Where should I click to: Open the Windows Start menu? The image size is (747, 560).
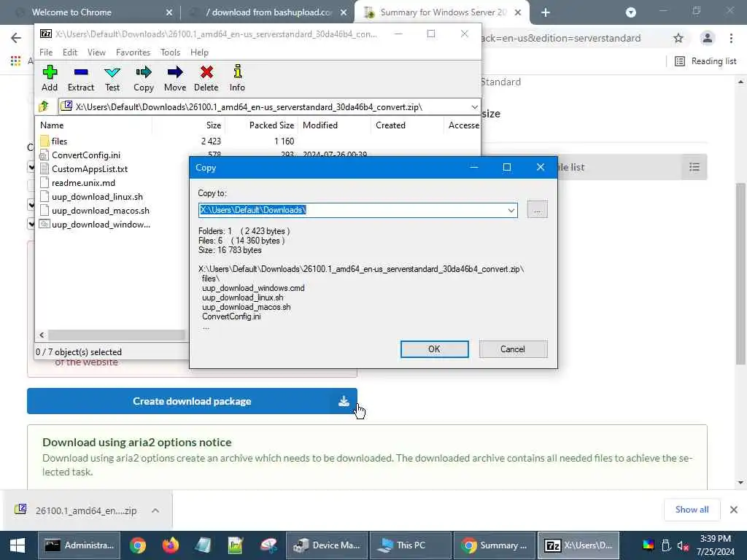(18, 545)
